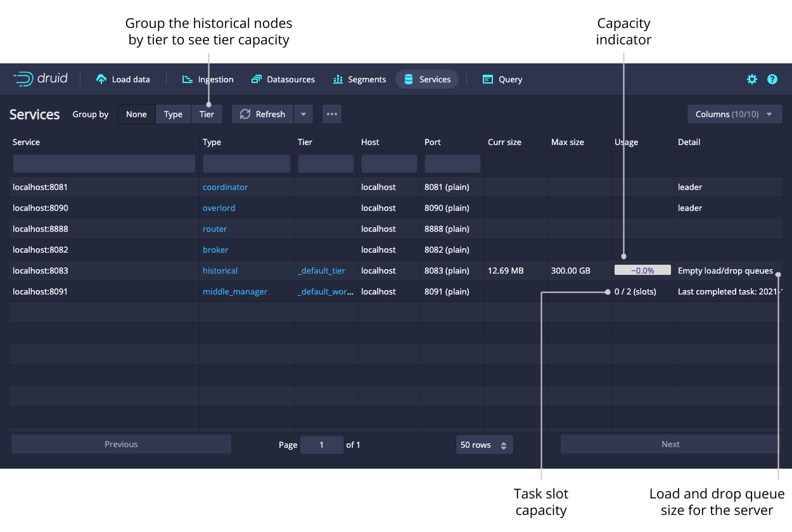Expand the Refresh interval dropdown arrow
The width and height of the screenshot is (792, 532).
tap(303, 114)
